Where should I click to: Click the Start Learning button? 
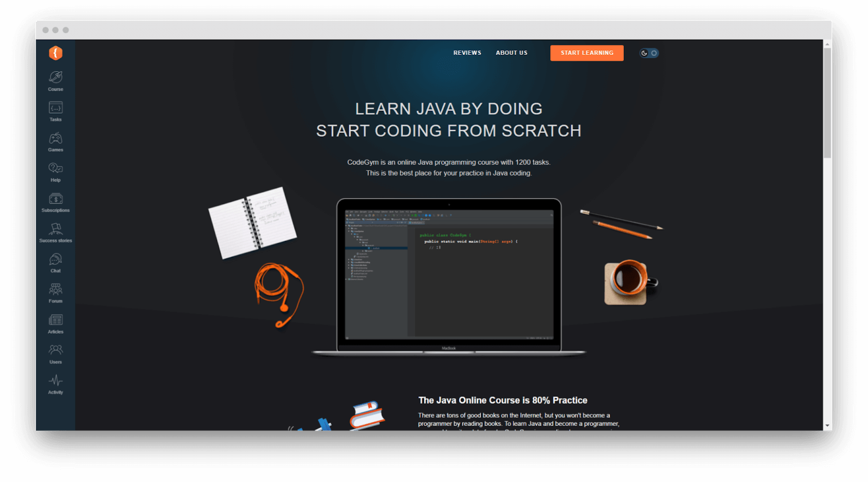pos(587,53)
